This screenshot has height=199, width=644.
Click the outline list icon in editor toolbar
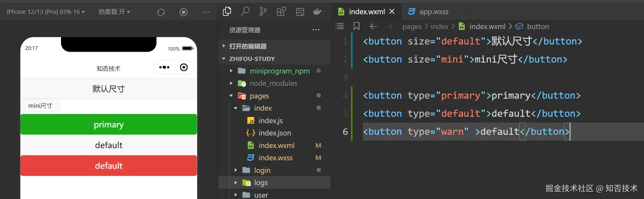[340, 26]
